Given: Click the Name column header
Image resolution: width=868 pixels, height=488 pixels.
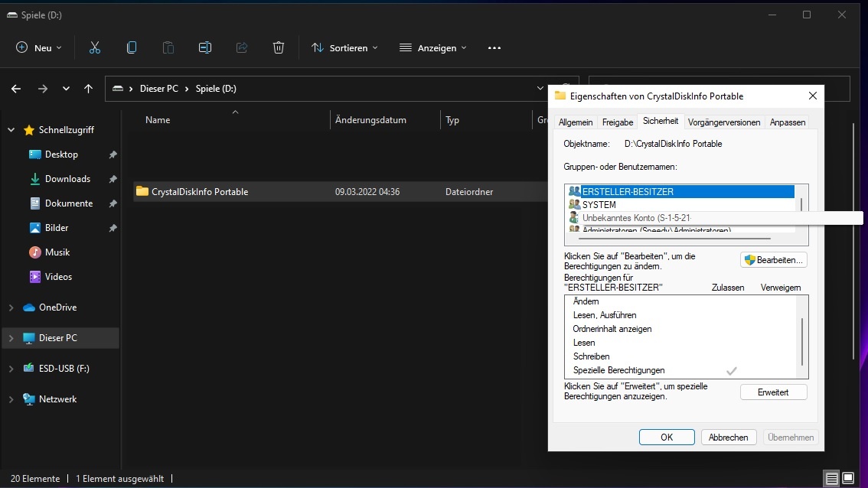Looking at the screenshot, I should [158, 120].
